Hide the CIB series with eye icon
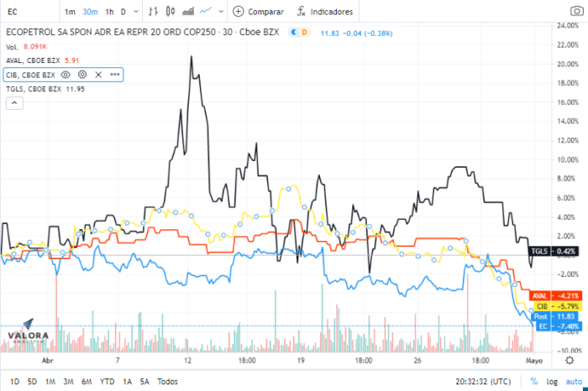 point(66,75)
